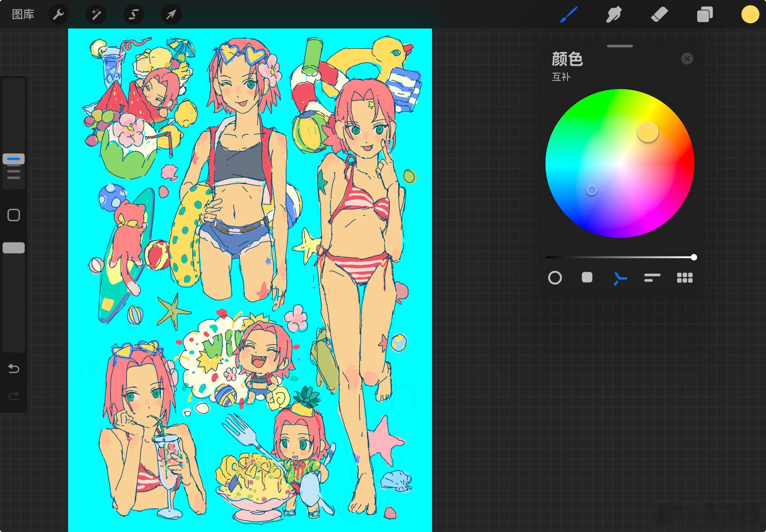Viewport: 766px width, 532px height.
Task: Pick the Eraser tool
Action: pos(659,14)
